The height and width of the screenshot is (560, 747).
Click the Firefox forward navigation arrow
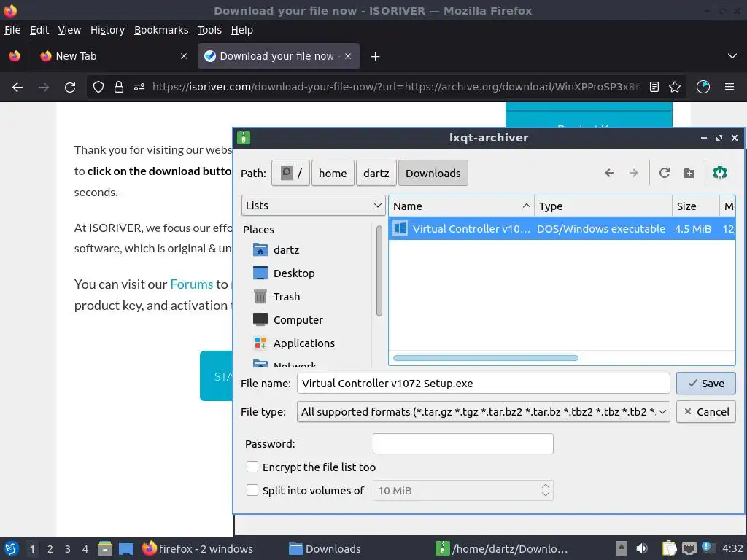point(44,87)
